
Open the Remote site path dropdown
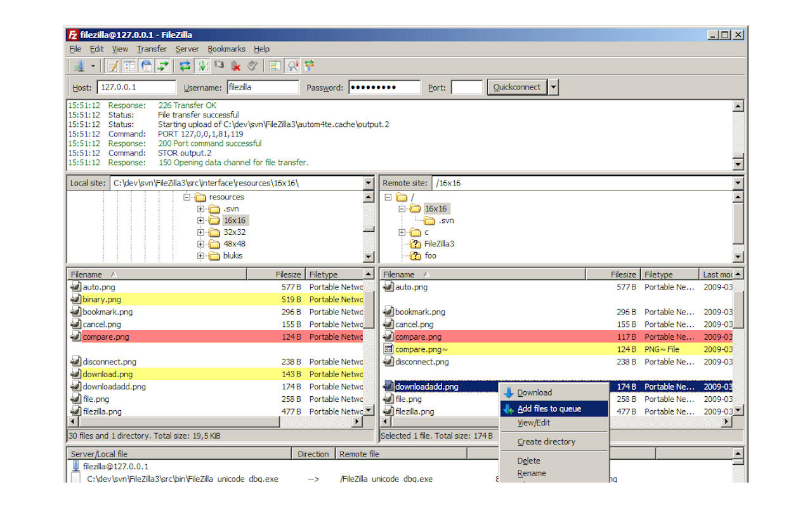point(737,183)
